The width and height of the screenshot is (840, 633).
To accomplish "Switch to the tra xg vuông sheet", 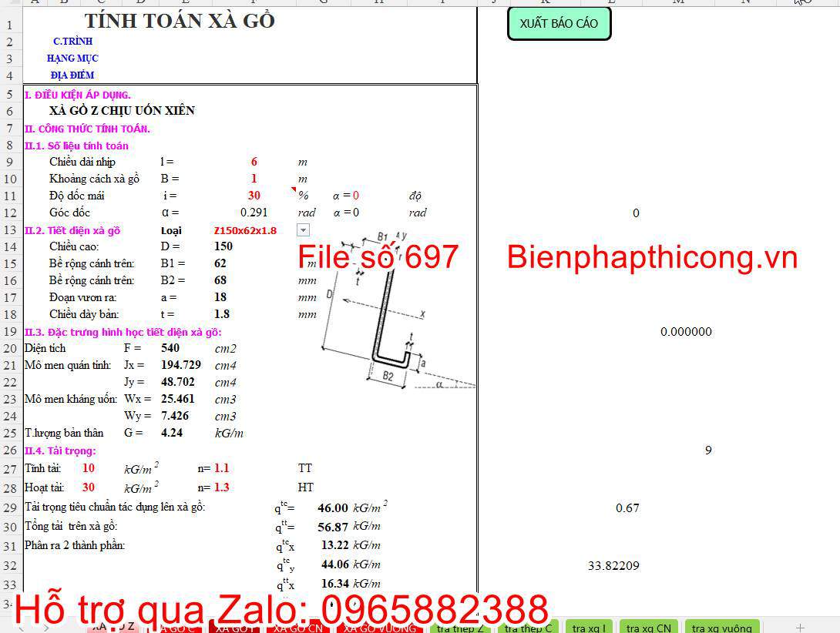I will [x=721, y=627].
